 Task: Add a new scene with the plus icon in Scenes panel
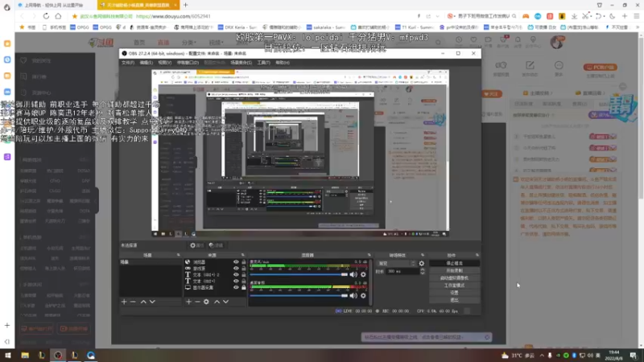click(124, 302)
